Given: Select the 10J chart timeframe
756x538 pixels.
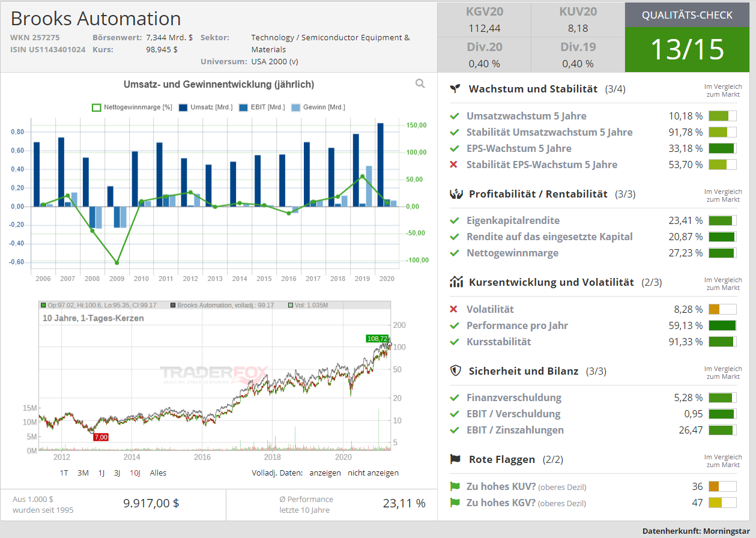Looking at the screenshot, I should tap(135, 473).
